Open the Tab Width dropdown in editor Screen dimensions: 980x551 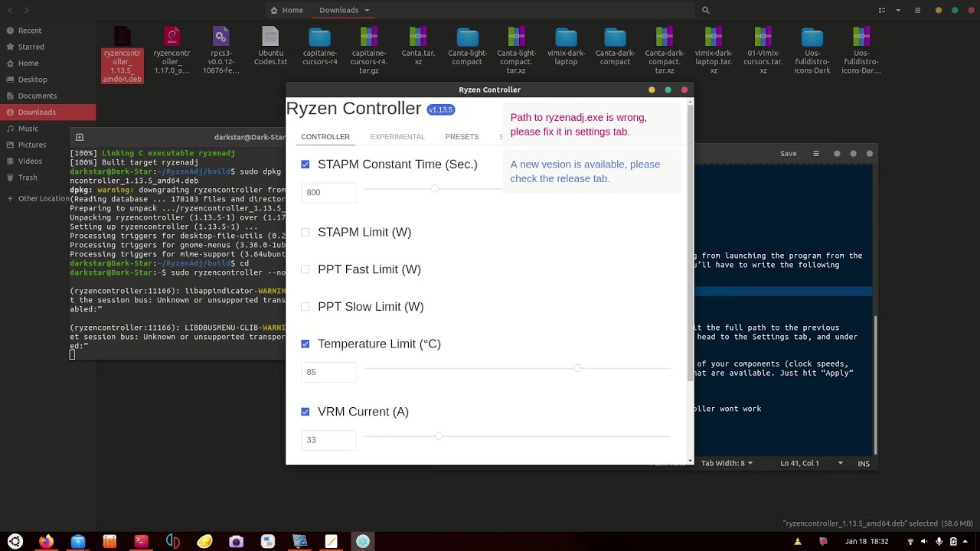click(x=727, y=463)
